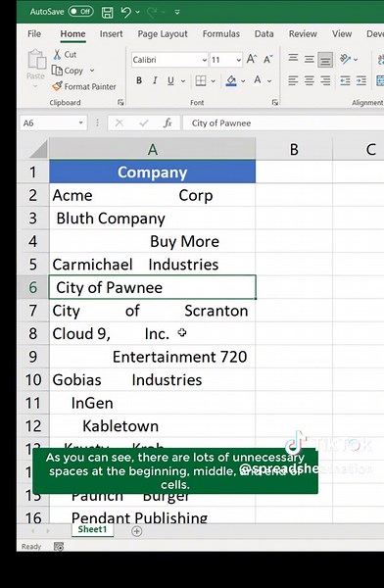Click the Paste clipboard icon
Image resolution: width=384 pixels, height=588 pixels.
tap(37, 59)
